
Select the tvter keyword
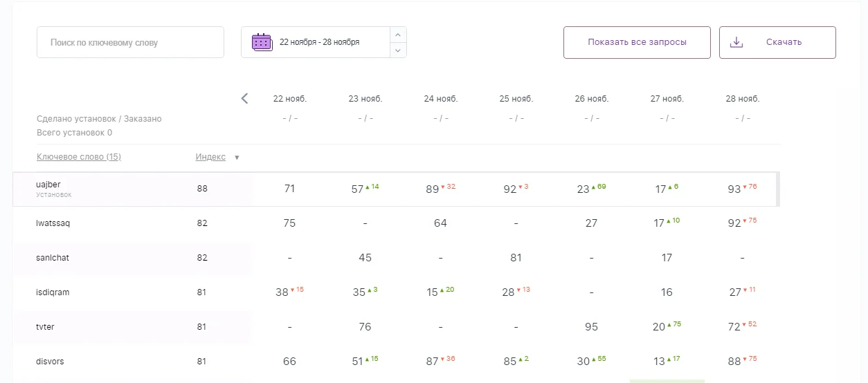[45, 327]
